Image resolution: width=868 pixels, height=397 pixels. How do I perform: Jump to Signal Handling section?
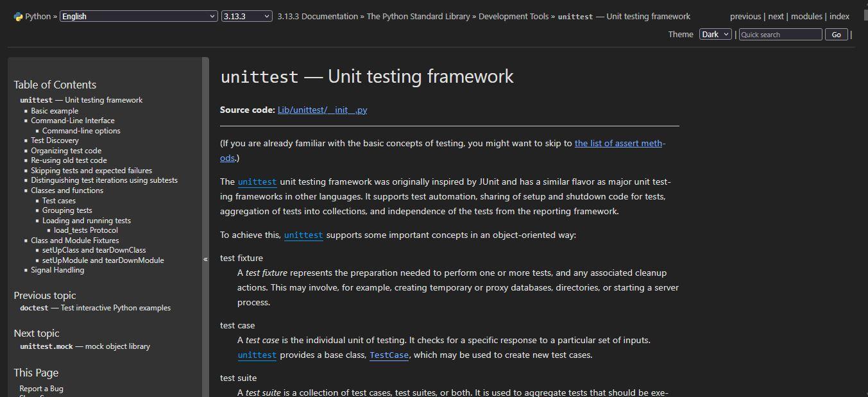coord(58,270)
